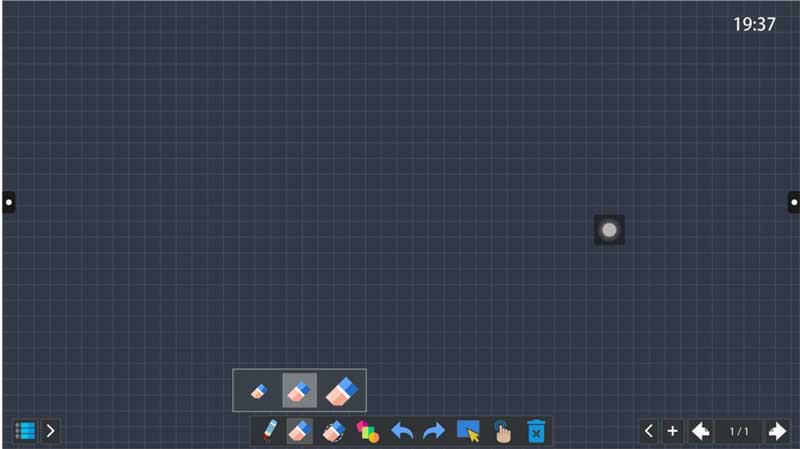Tap the floating circular assist button
800x449 pixels.
pos(609,230)
